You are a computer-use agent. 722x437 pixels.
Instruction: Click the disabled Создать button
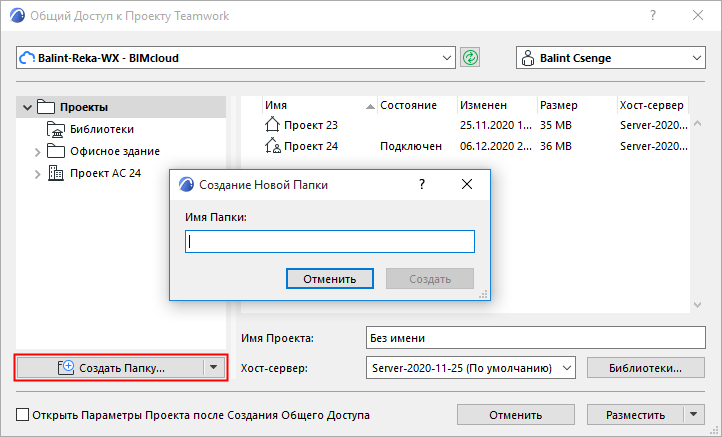click(430, 279)
